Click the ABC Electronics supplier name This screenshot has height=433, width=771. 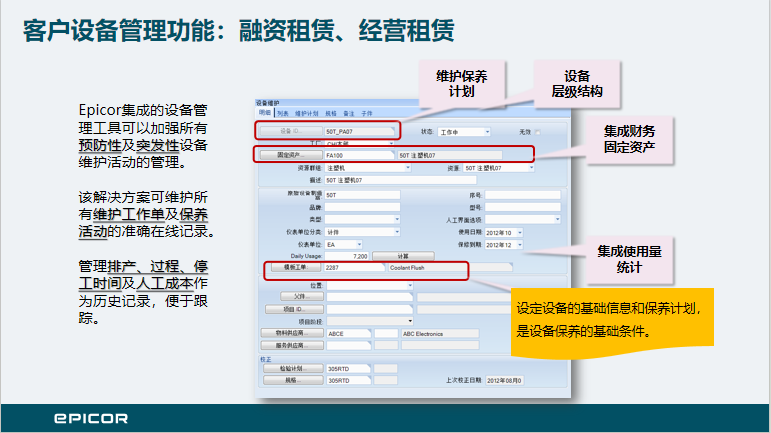[x=423, y=333]
